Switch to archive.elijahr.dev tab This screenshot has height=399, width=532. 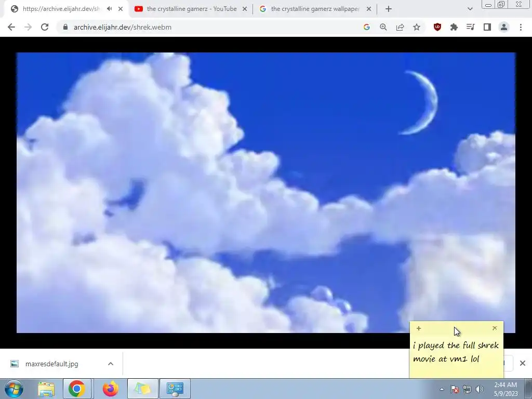61,9
